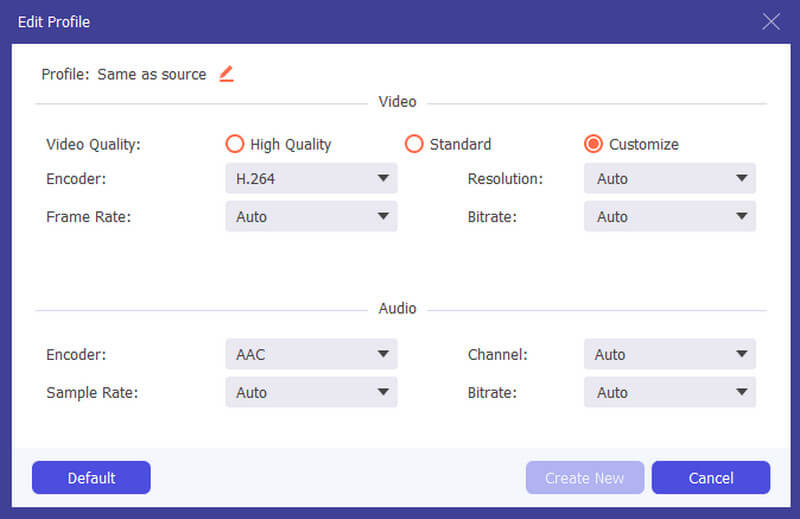This screenshot has width=800, height=519.
Task: Open the Frame Rate dropdown
Action: [x=311, y=216]
